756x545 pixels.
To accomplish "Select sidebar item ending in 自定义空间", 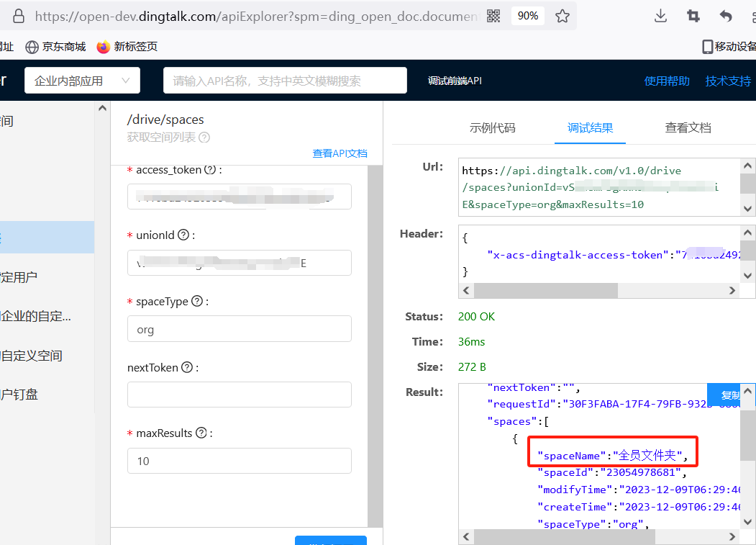I will click(x=32, y=356).
